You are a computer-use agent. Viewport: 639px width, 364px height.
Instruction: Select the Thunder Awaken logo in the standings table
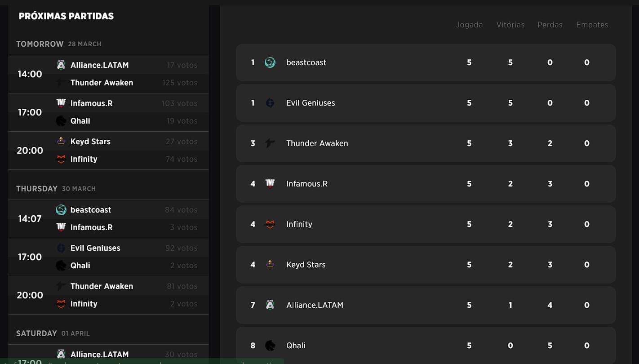click(270, 143)
